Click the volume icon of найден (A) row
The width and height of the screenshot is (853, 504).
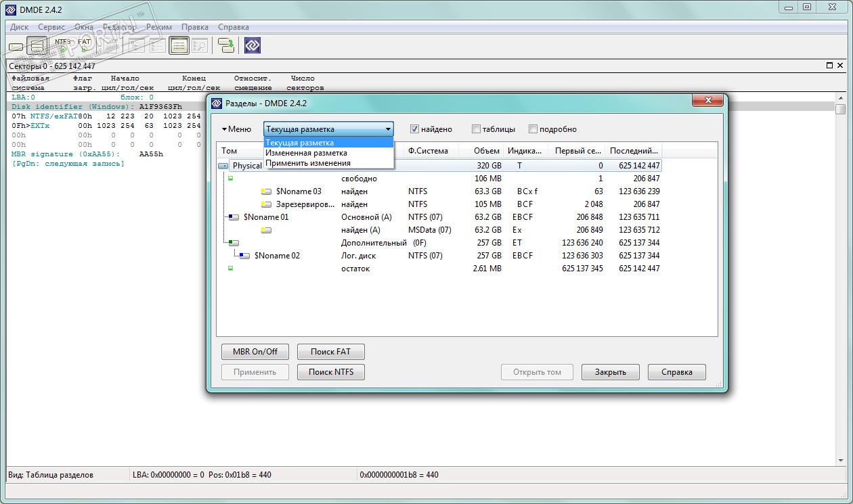(267, 230)
